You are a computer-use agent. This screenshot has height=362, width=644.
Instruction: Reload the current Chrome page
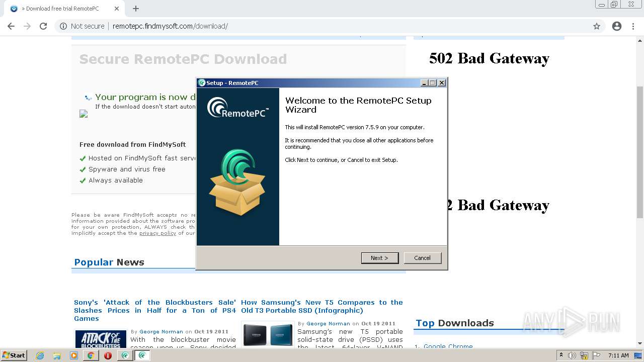[x=43, y=26]
